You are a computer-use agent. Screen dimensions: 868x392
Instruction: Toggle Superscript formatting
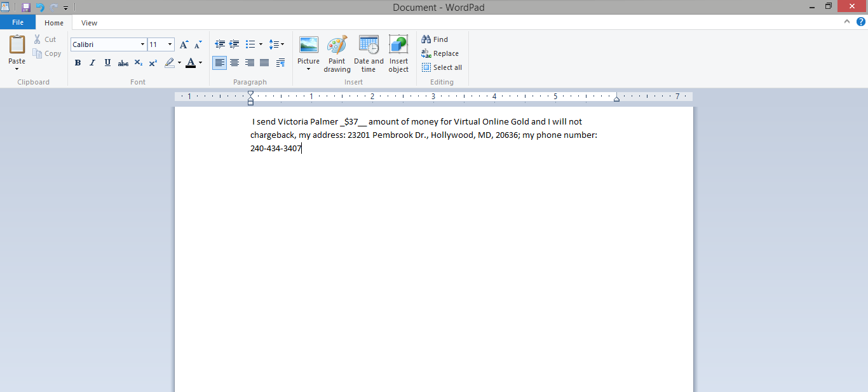(x=153, y=63)
